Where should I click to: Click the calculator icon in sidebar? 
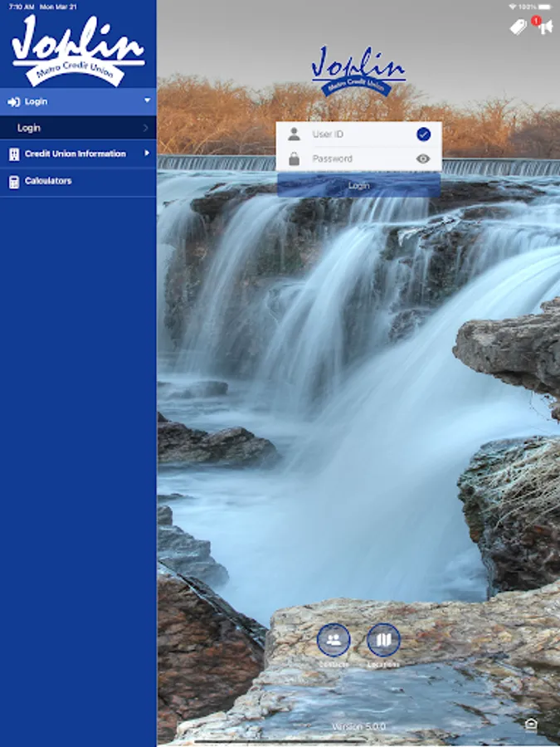(13, 181)
